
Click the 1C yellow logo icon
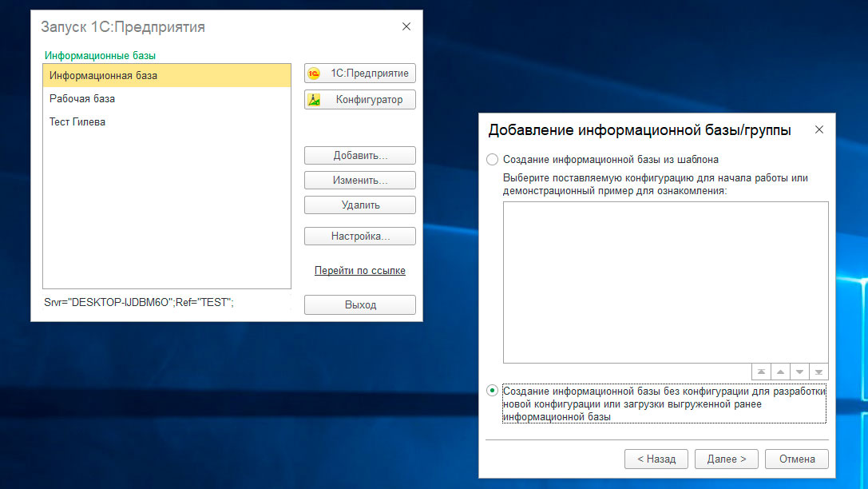click(x=314, y=73)
